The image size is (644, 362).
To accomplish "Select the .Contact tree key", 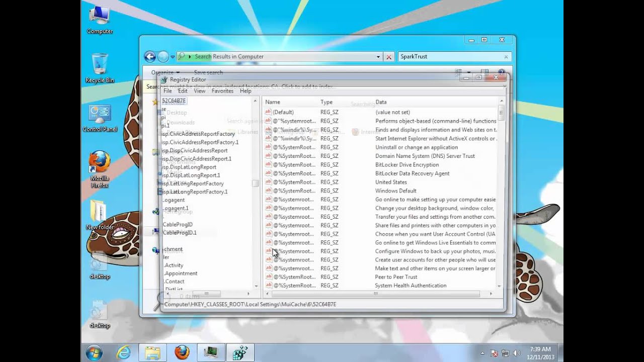I will 174,282.
